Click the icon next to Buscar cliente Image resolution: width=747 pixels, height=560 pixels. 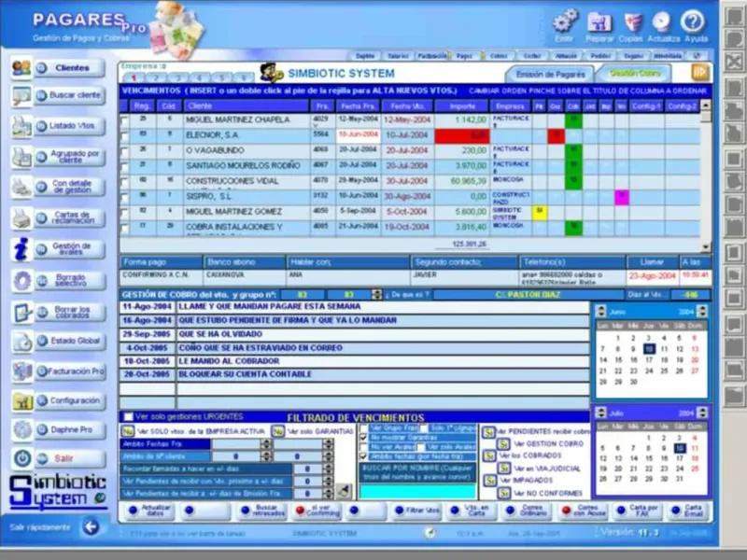(21, 96)
